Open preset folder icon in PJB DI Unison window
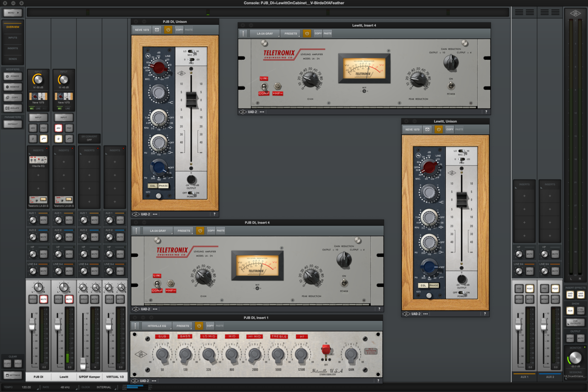 pos(157,30)
